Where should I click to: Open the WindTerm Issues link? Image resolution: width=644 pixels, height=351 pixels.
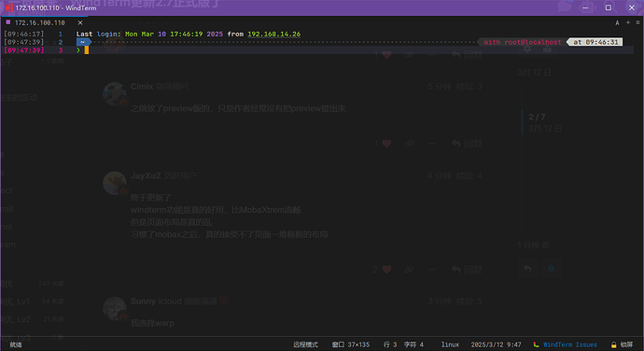[x=569, y=344]
